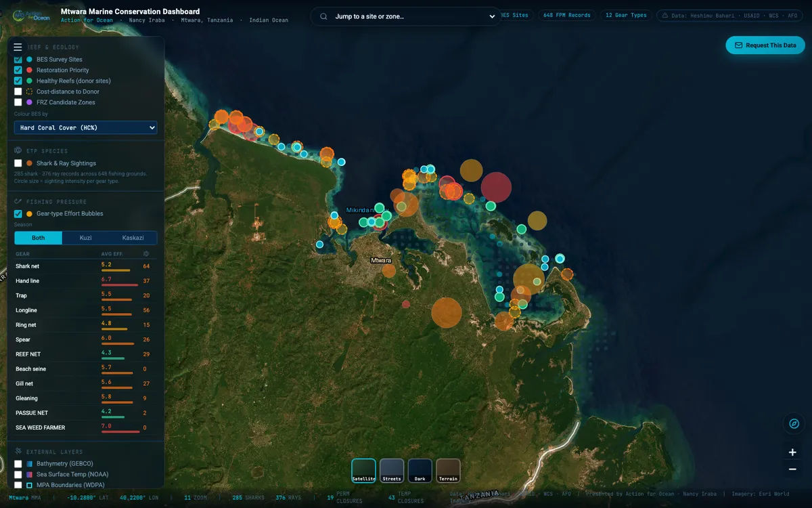Click the warning triangle icon beside Data credits
Viewport: 812px width, 508px height.
[664, 15]
